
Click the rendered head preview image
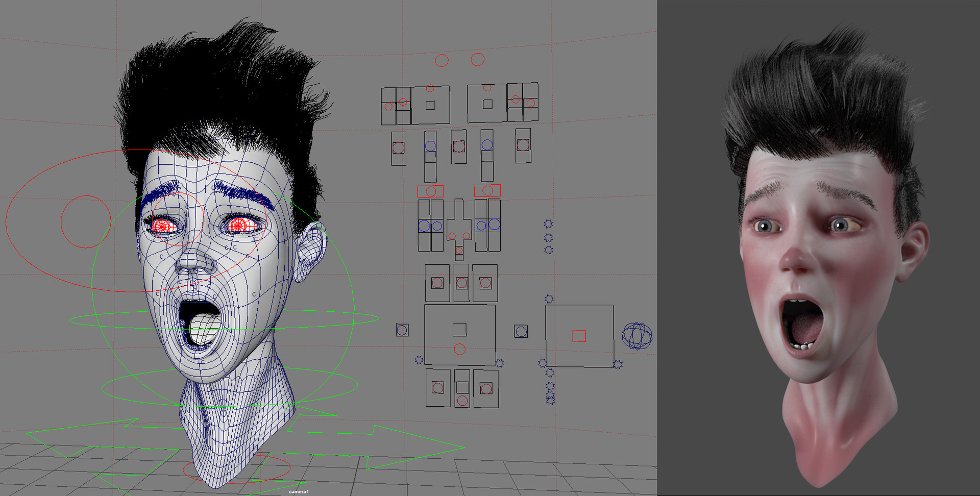pos(819,248)
